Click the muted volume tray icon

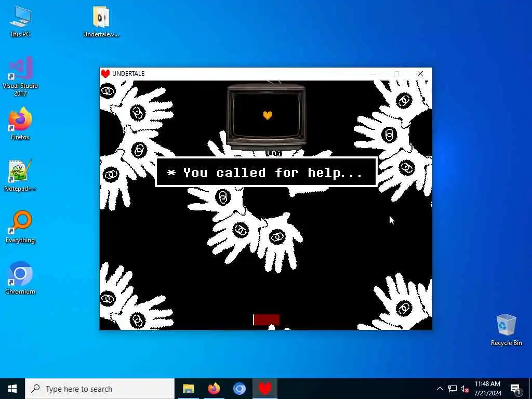(x=464, y=389)
